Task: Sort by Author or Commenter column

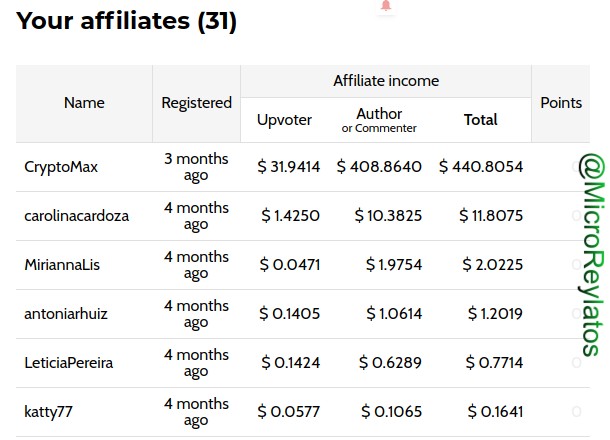Action: click(379, 120)
